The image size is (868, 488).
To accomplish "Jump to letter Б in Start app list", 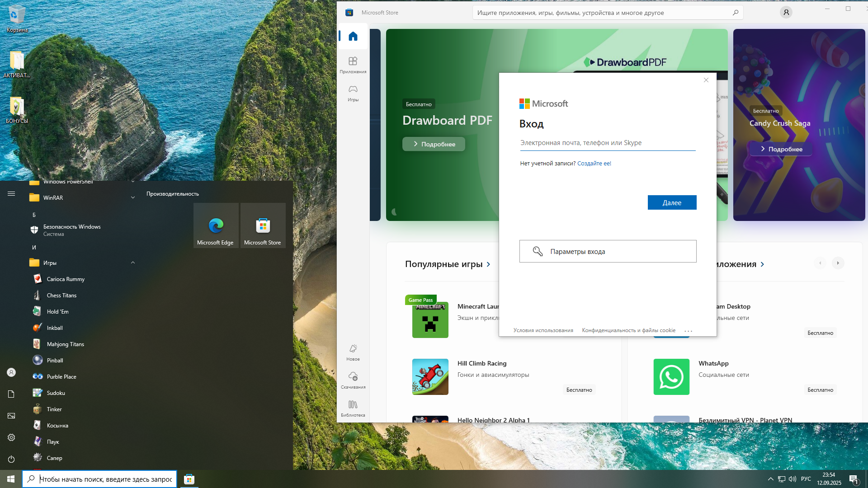I will point(34,215).
